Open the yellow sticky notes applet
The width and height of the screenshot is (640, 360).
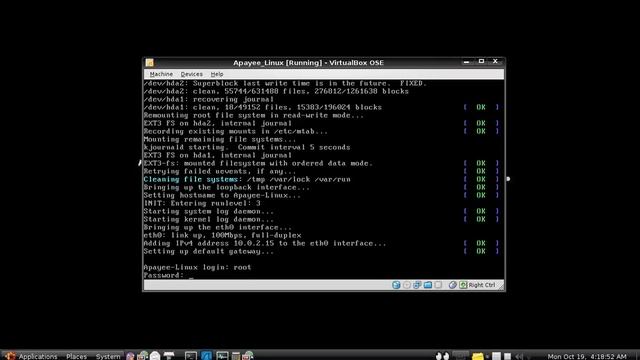(x=478, y=356)
